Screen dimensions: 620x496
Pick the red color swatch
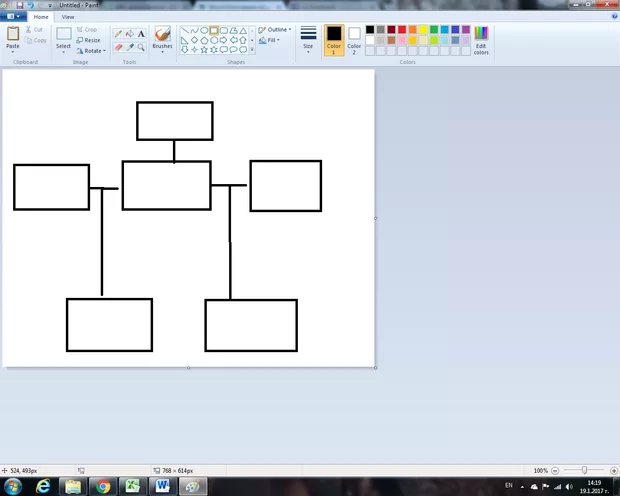(402, 30)
